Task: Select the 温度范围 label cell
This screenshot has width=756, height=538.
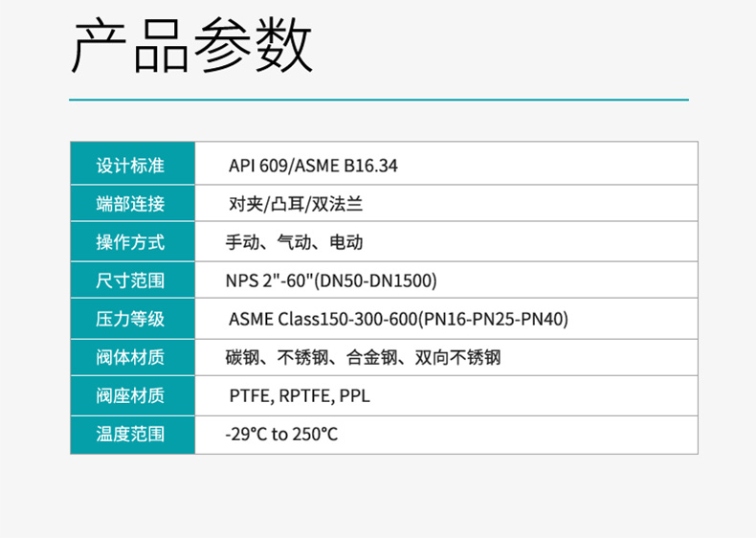Action: [x=131, y=434]
